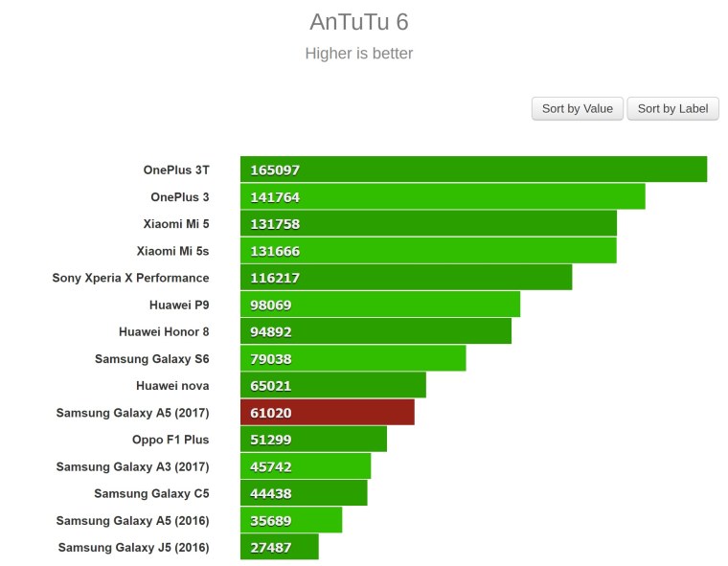Viewport: 728px width, 566px height.
Task: Click the Samsung Galaxy S6 label
Action: [151, 358]
